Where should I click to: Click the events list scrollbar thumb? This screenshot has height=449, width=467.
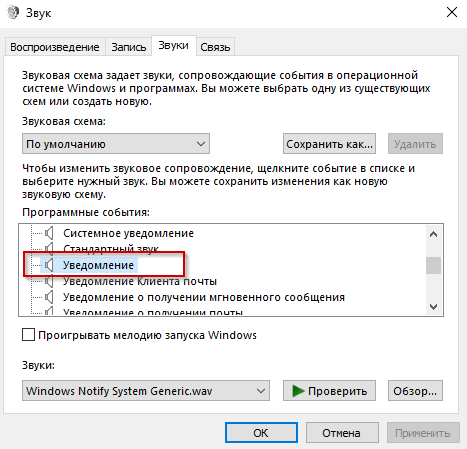pos(433,265)
